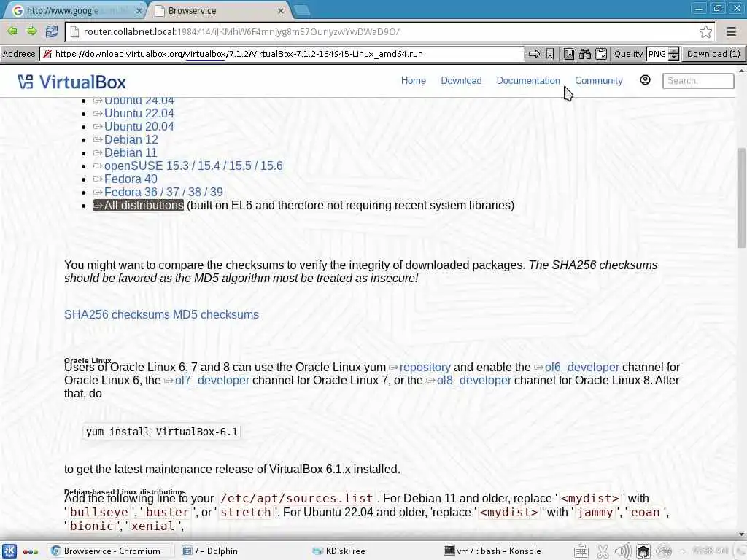
Task: Switch to vm7 : bash – Konsole in taskbar
Action: click(x=492, y=551)
